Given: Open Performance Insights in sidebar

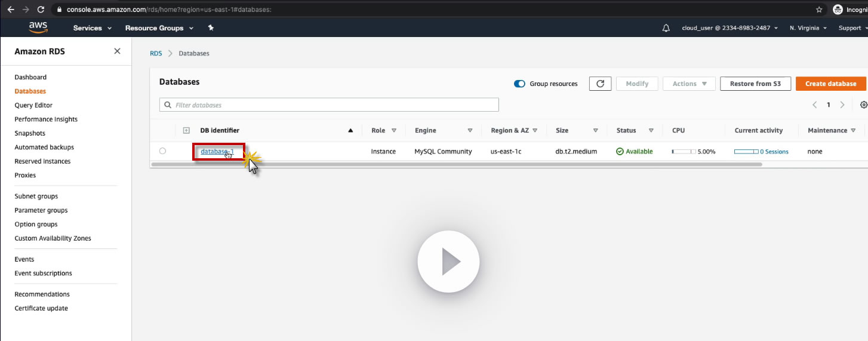Looking at the screenshot, I should [46, 119].
